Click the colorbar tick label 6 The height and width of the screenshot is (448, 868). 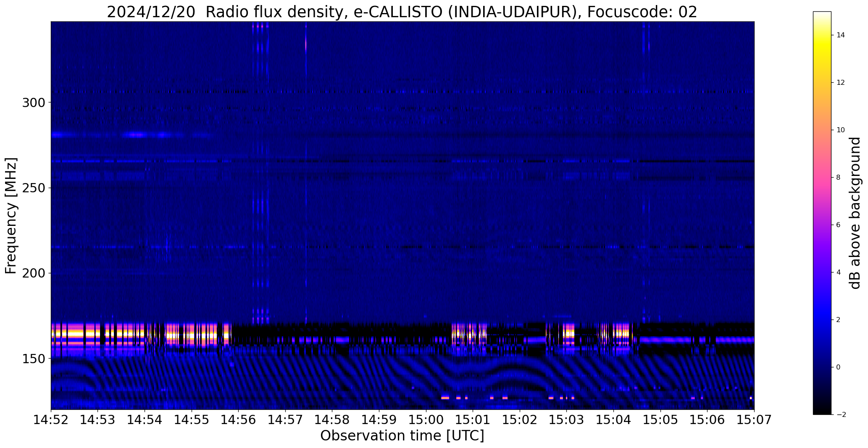[x=839, y=225]
